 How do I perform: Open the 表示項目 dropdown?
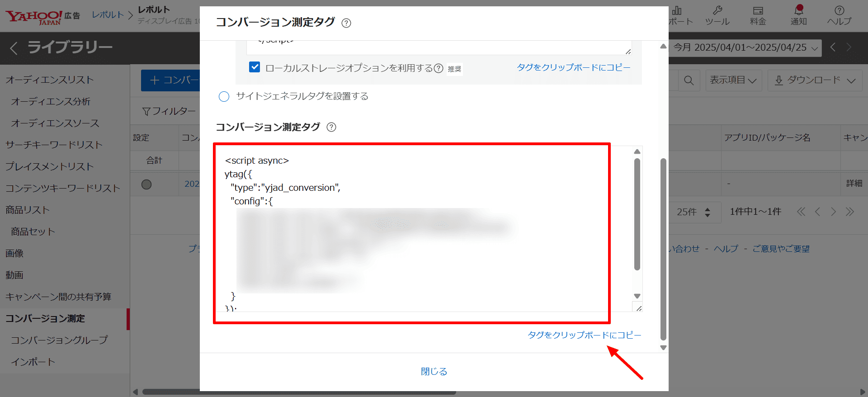pyautogui.click(x=733, y=80)
